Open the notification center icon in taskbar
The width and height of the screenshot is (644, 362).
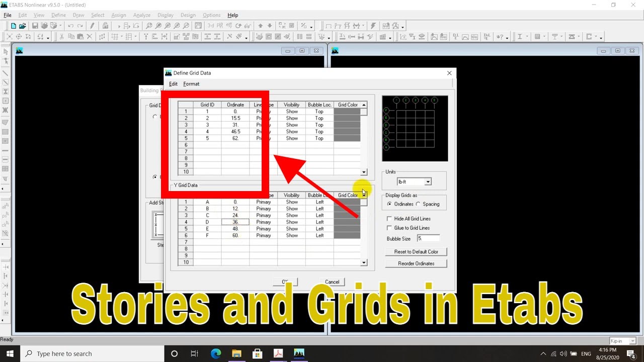(x=631, y=353)
